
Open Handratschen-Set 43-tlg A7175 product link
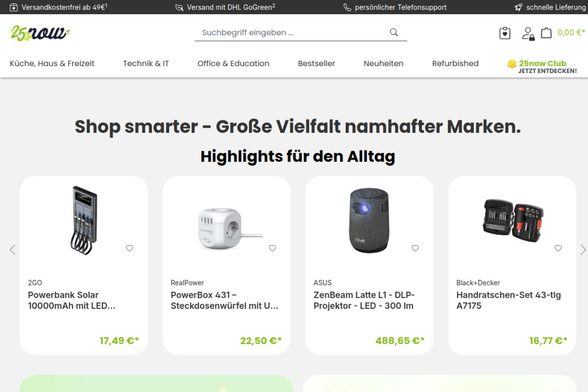509,300
